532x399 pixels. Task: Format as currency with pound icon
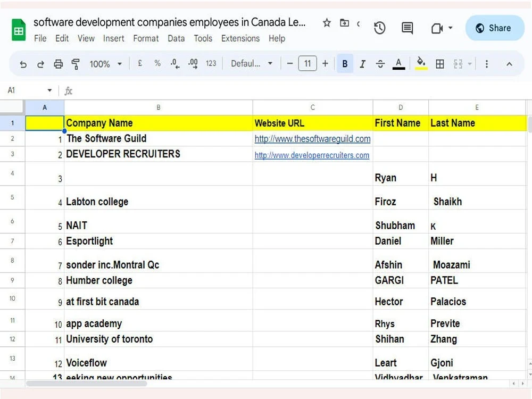[140, 63]
